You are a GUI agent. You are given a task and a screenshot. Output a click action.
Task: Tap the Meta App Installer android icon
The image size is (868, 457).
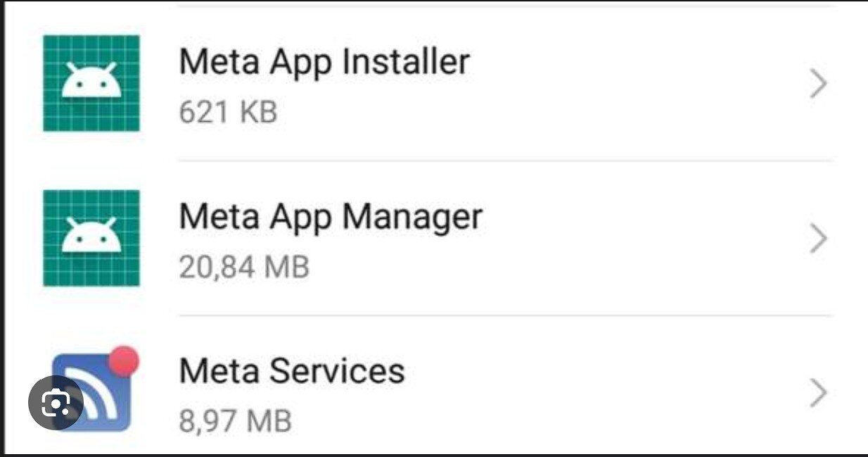click(91, 83)
